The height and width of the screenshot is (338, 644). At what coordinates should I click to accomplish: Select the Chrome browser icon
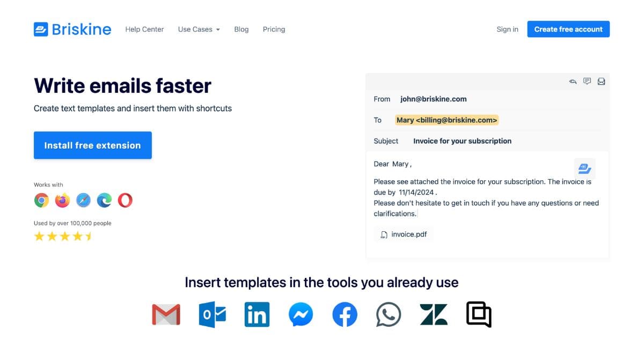[41, 200]
